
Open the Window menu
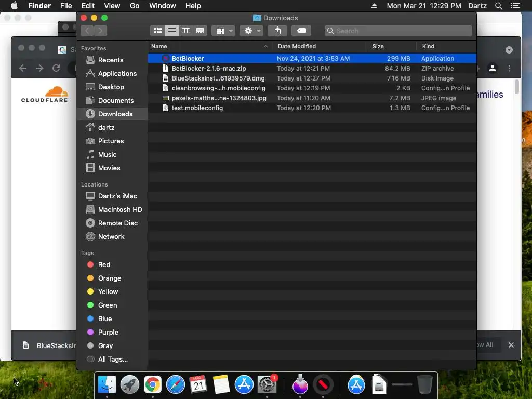[x=163, y=6]
